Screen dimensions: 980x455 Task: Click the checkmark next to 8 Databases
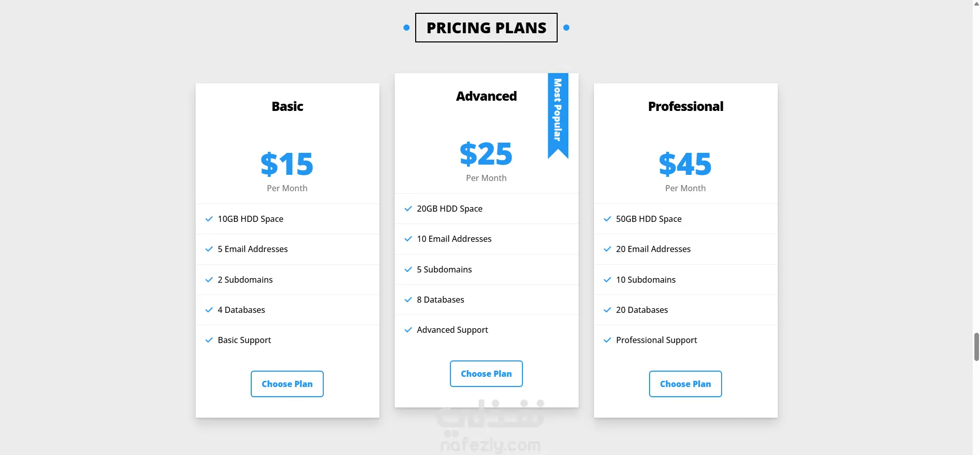pyautogui.click(x=408, y=300)
